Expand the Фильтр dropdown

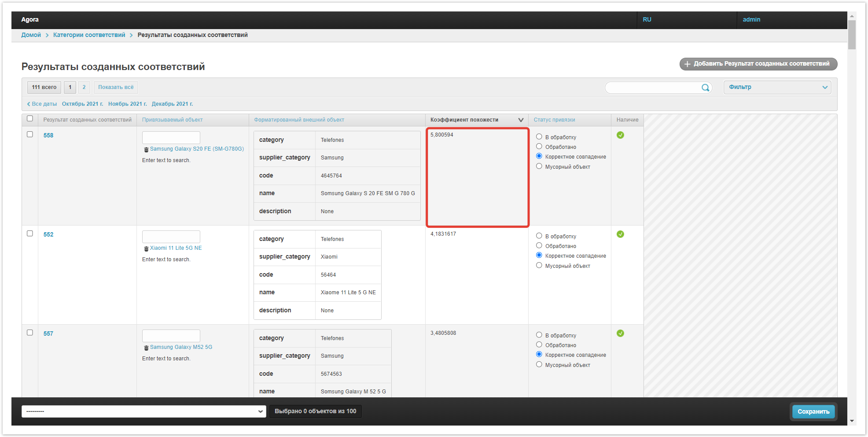[777, 87]
